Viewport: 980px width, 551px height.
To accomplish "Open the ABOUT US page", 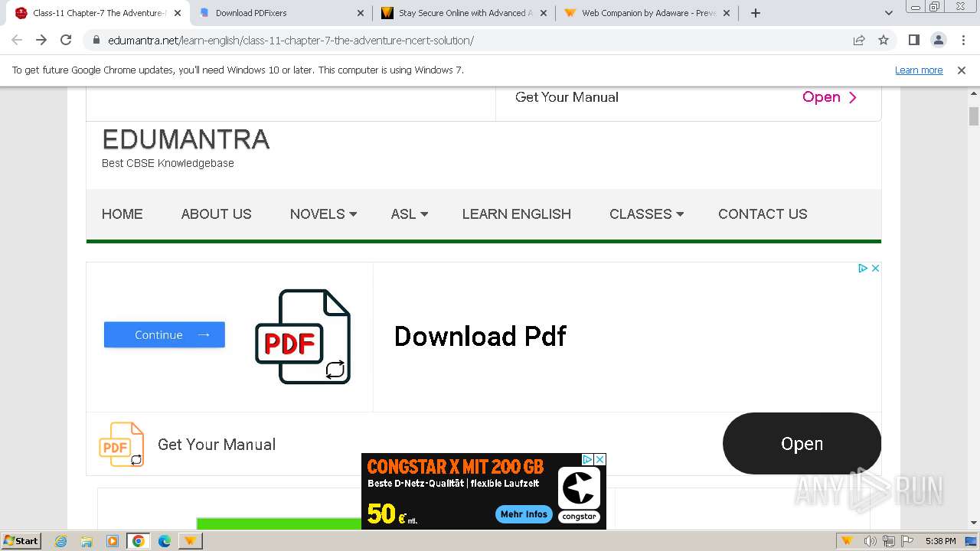I will pos(216,214).
